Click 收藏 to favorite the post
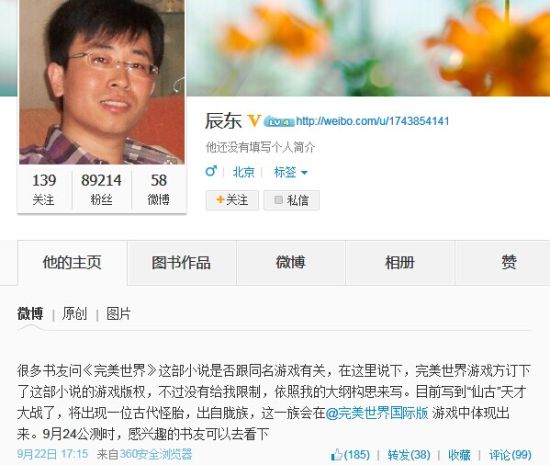The width and height of the screenshot is (550, 465). coord(460,455)
